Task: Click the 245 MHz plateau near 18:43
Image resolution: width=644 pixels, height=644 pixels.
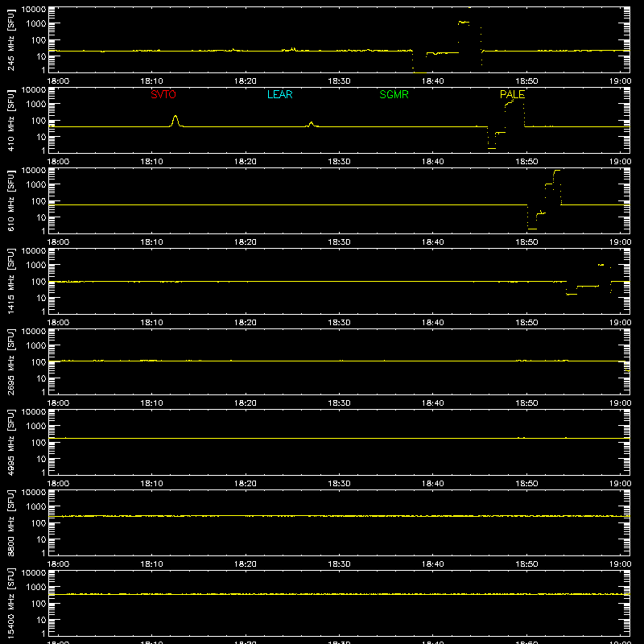Action: 464,23
